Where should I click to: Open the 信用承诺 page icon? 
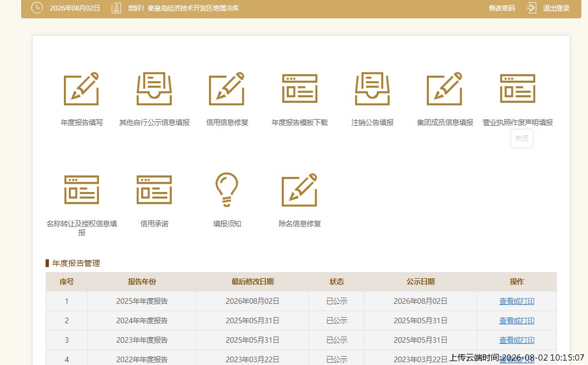154,190
